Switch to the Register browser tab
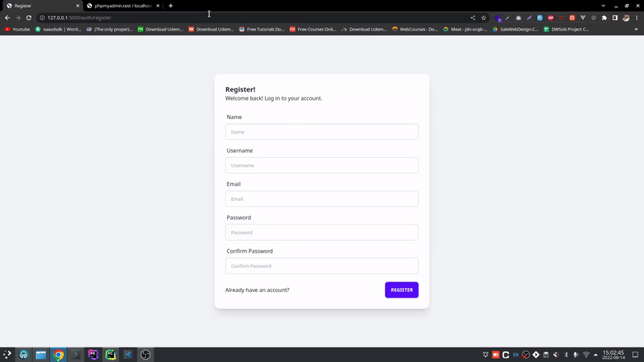 click(41, 6)
